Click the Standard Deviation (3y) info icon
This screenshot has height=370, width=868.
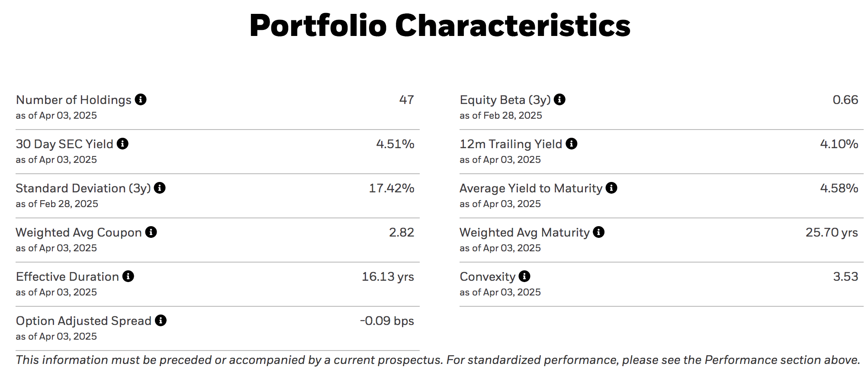pos(160,188)
